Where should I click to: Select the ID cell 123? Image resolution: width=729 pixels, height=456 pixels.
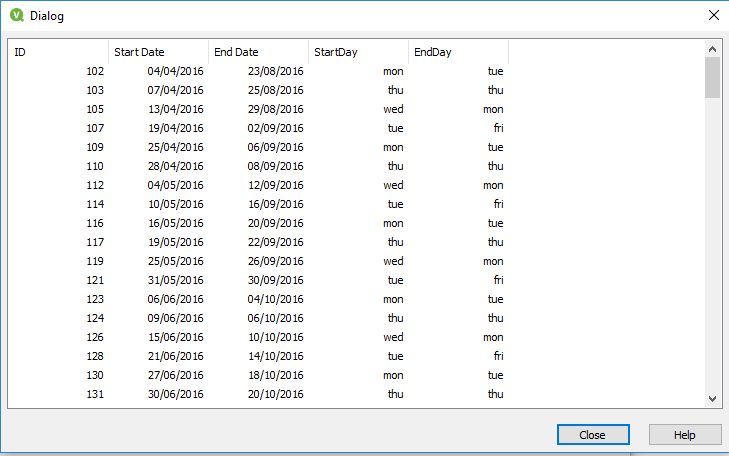95,299
